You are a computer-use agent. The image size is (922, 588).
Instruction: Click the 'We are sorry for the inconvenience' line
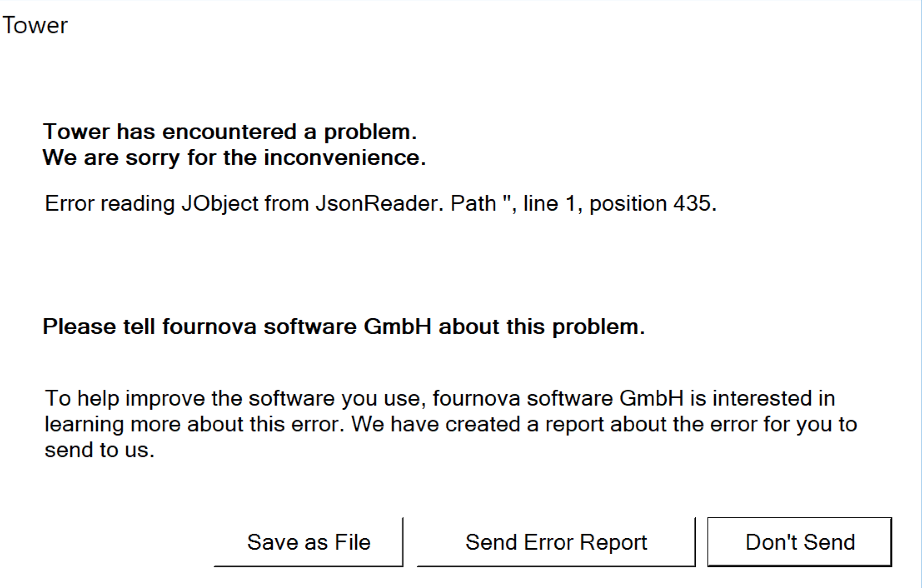coord(234,158)
